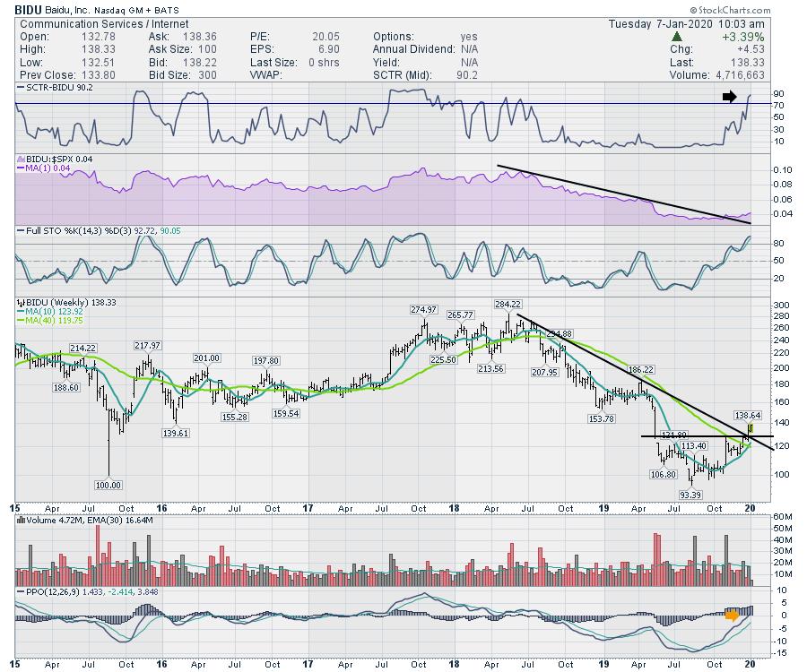The height and width of the screenshot is (672, 807).
Task: Click the Ask Size value 100
Action: [207, 49]
